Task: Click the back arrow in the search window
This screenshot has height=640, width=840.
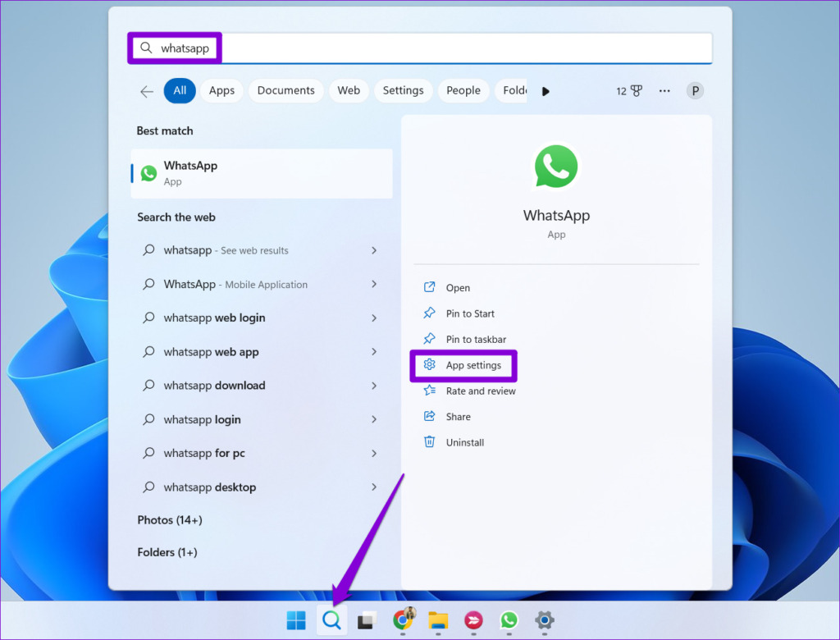Action: click(x=146, y=91)
